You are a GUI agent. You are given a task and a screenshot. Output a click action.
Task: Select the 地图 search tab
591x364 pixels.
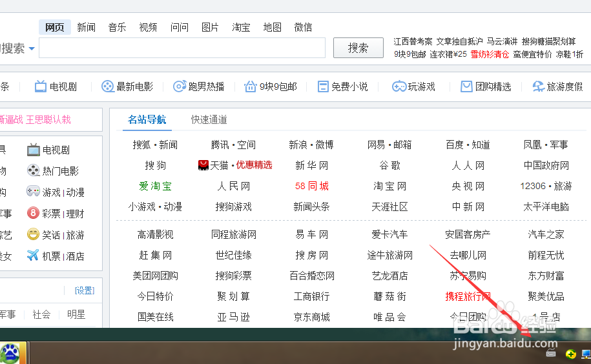click(272, 28)
